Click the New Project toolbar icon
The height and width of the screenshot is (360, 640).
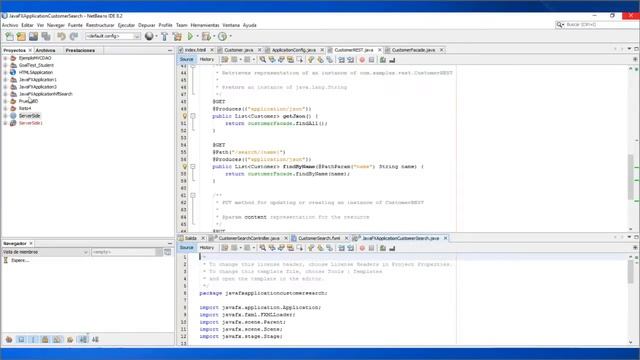(x=21, y=36)
